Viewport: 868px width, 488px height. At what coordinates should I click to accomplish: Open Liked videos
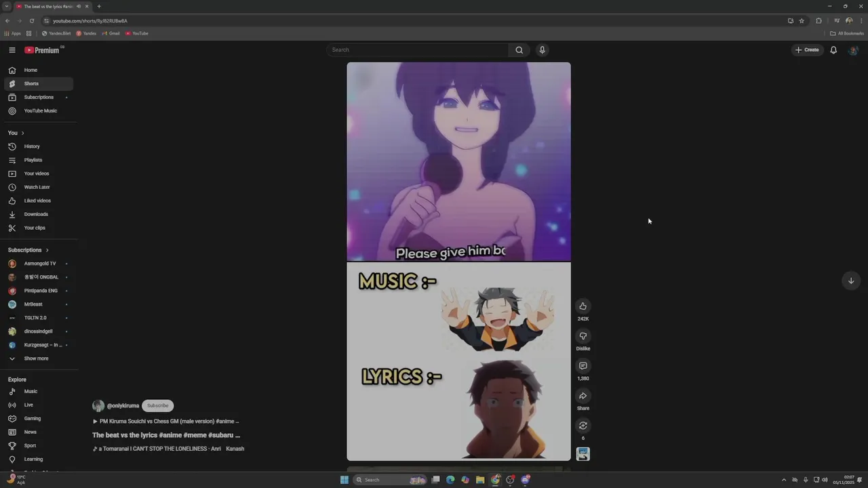pos(39,201)
